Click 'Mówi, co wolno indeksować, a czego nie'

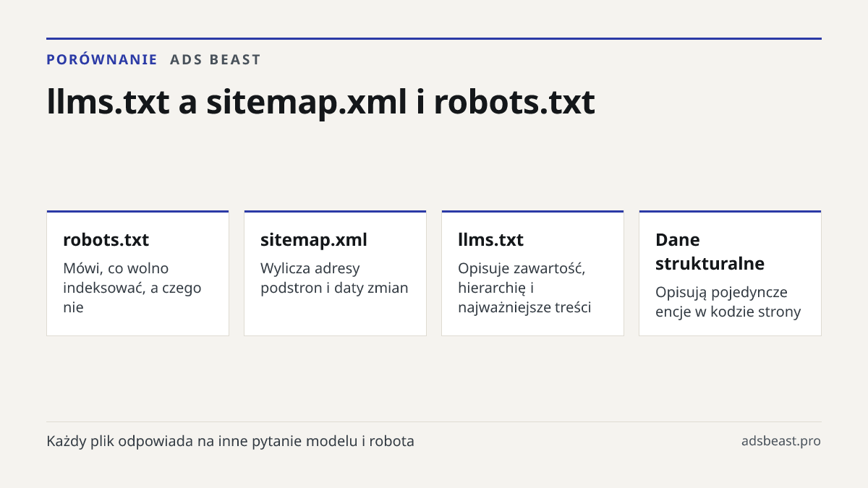tap(132, 288)
